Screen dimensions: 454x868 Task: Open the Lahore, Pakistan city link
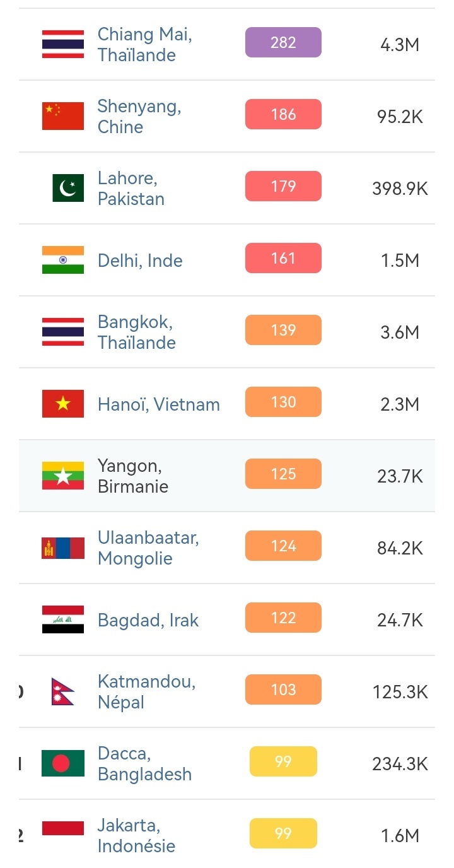click(131, 188)
